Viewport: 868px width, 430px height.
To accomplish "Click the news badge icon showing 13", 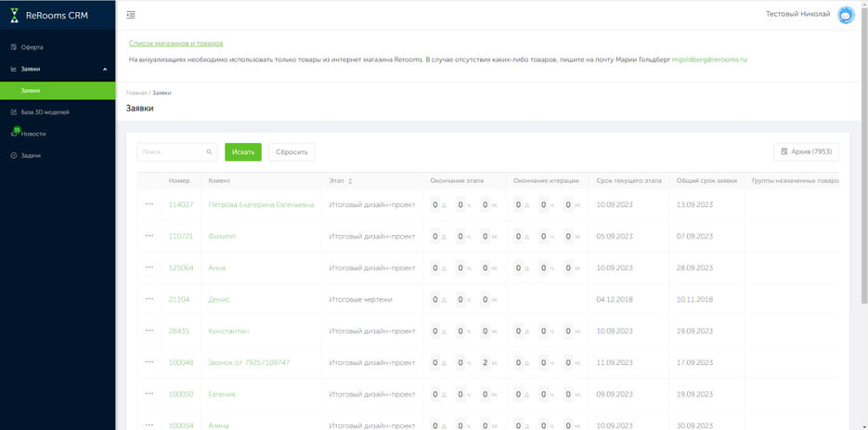I will point(16,131).
